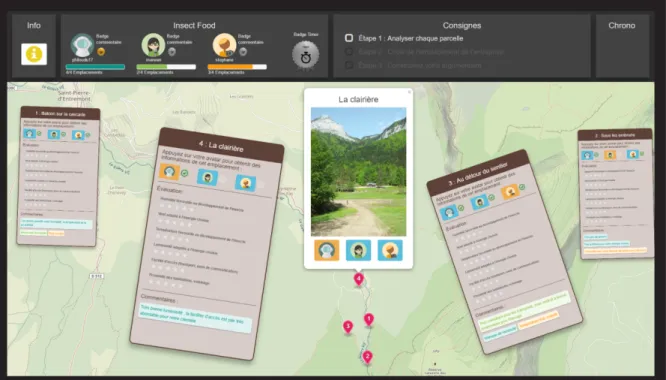666x380 pixels.
Task: Select the '4 : La clairière' card header
Action: 221,146
